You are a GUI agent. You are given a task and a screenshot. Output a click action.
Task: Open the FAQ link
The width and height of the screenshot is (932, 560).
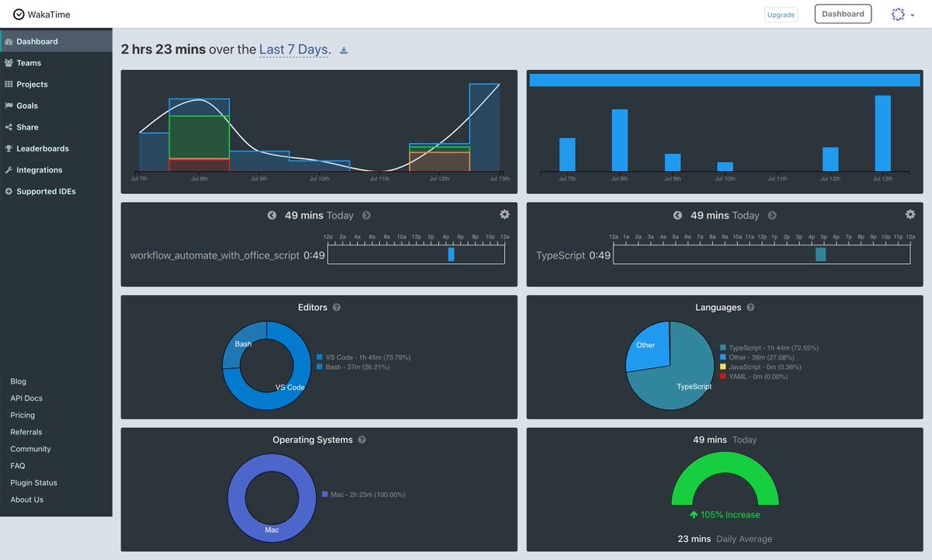coord(18,466)
